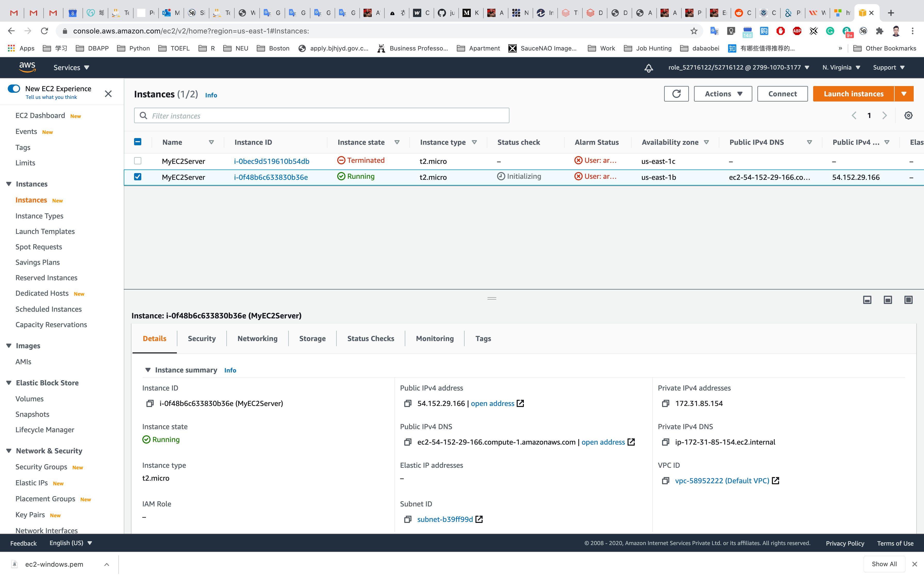Screen dimensions: 924x577
Task: Switch to the Security tab
Action: tap(202, 338)
